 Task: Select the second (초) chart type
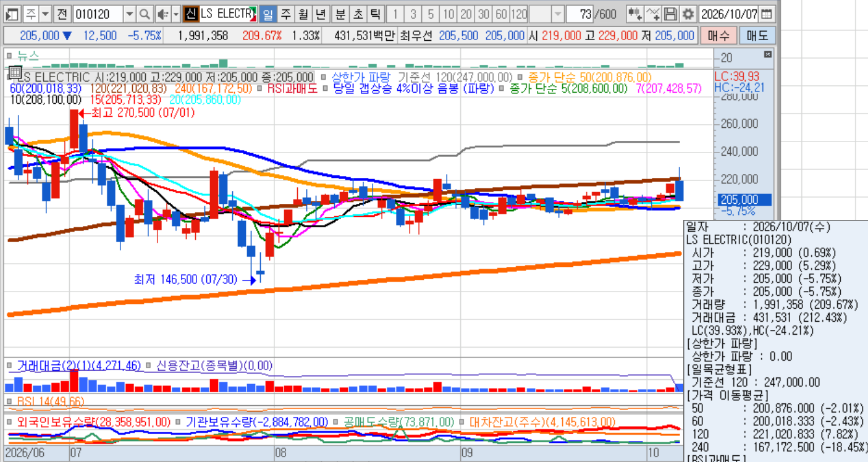[358, 14]
